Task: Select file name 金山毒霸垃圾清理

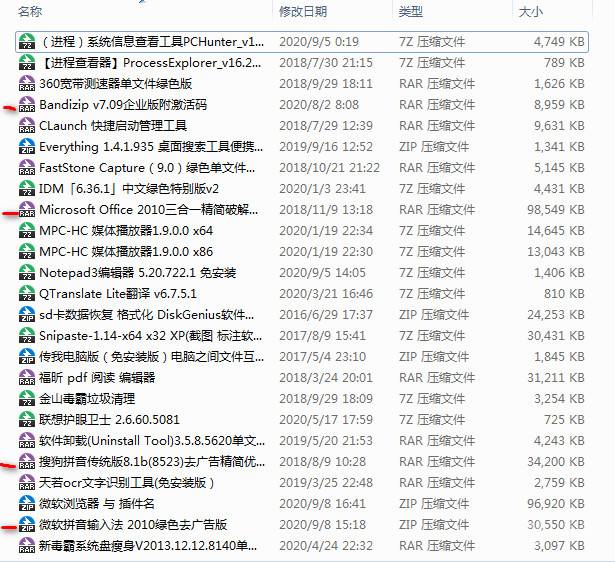Action: [87, 399]
